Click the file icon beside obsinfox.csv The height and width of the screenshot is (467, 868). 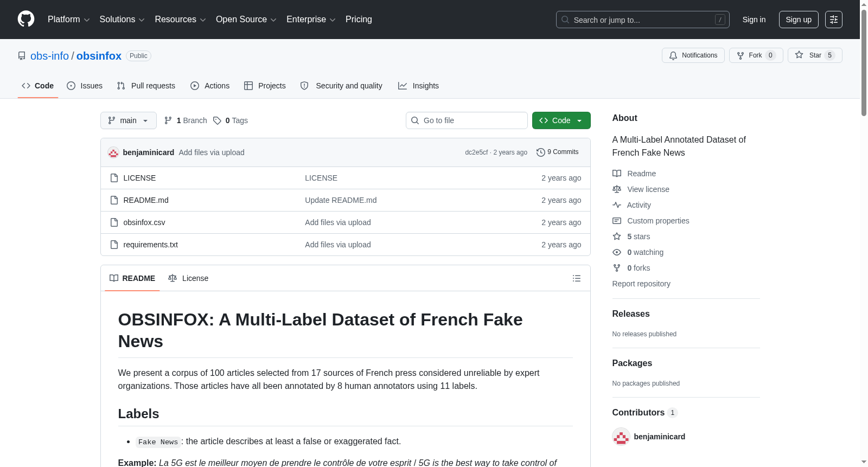coord(114,222)
